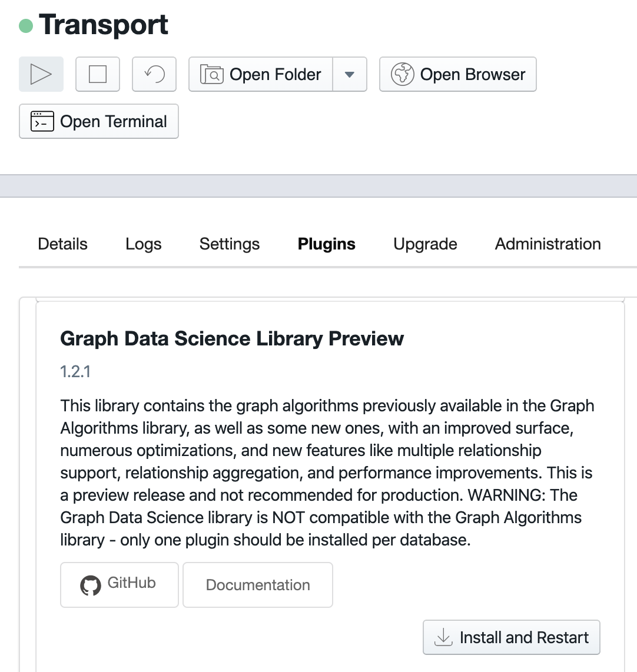Click the green status dot beside Transport
Viewport: 637px width, 672px height.
coord(26,26)
